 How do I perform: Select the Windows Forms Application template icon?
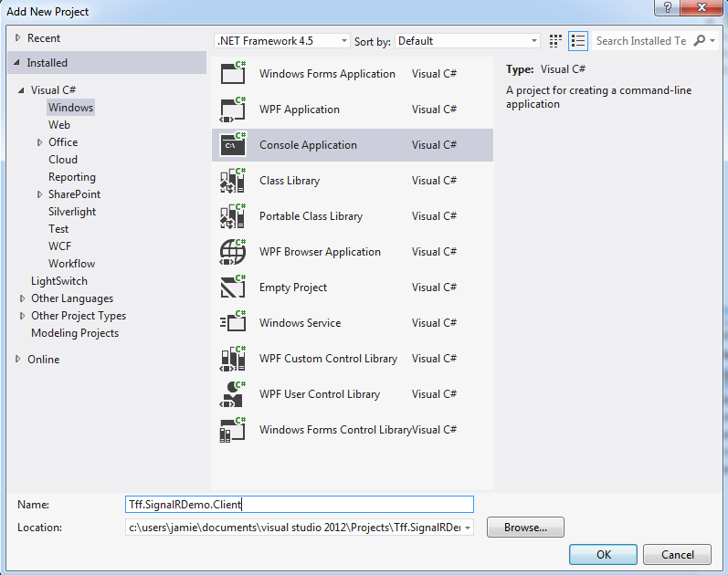[x=234, y=74]
